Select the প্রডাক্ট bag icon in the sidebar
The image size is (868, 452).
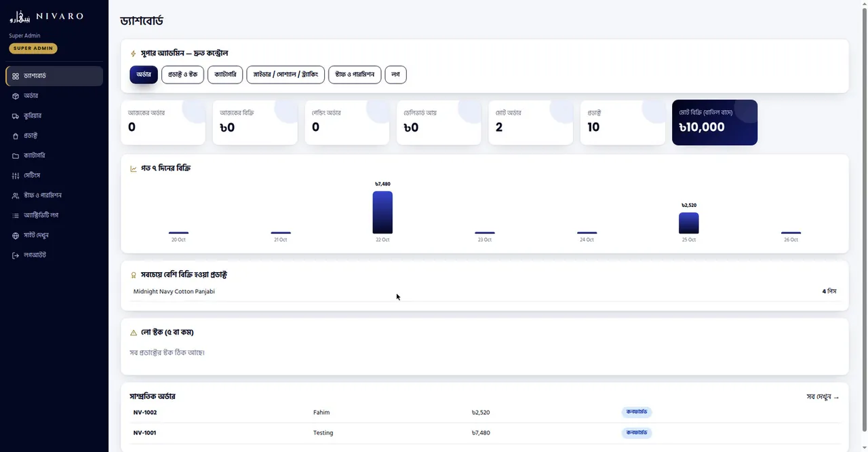tap(16, 136)
